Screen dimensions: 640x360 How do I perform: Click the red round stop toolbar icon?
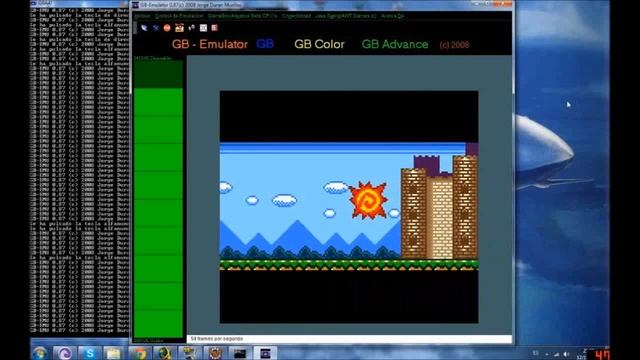(167, 28)
